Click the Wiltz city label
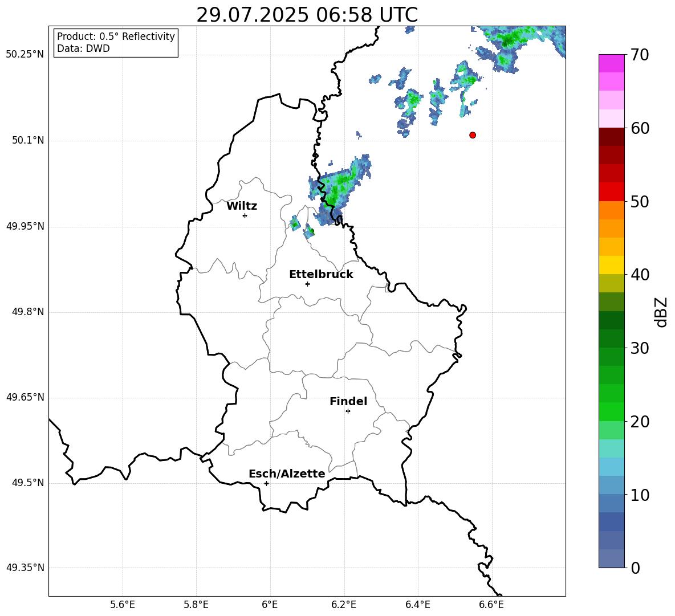 (x=242, y=206)
